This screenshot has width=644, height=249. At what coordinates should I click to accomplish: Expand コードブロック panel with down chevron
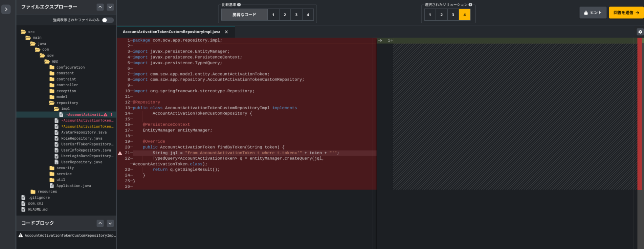click(x=110, y=223)
